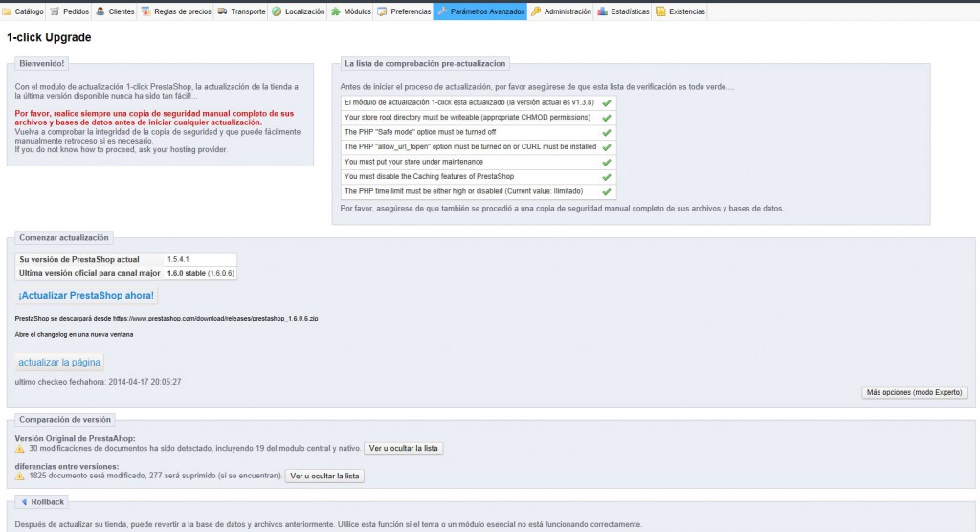Click La lista de comprobación pre-actualizacion legend
The height and width of the screenshot is (532, 980).
pyautogui.click(x=425, y=64)
